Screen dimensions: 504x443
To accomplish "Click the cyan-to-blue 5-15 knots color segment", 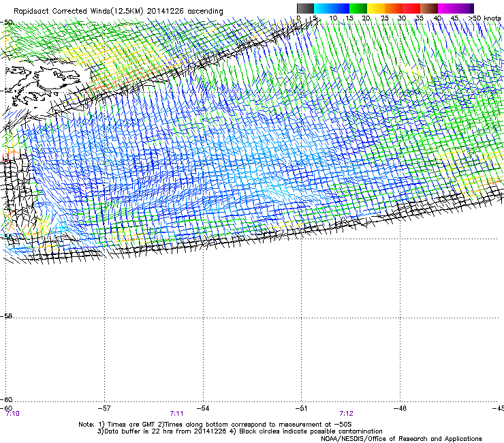I will [x=332, y=8].
